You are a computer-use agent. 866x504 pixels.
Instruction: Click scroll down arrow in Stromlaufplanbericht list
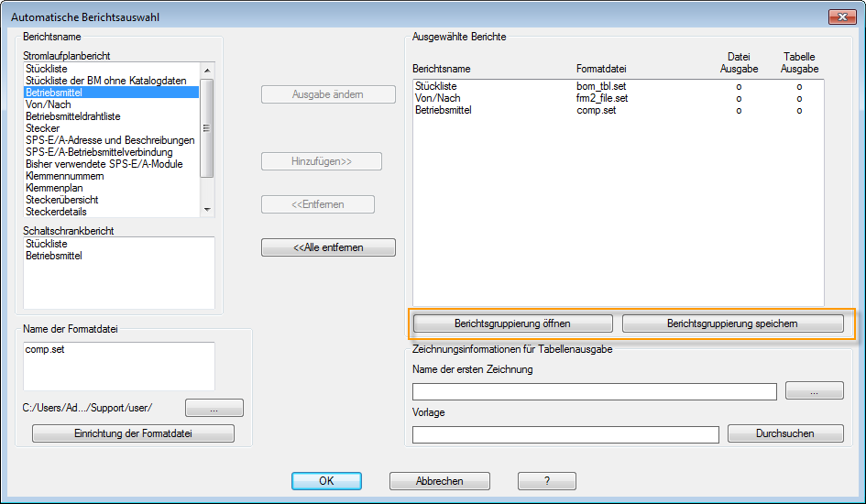click(x=207, y=209)
